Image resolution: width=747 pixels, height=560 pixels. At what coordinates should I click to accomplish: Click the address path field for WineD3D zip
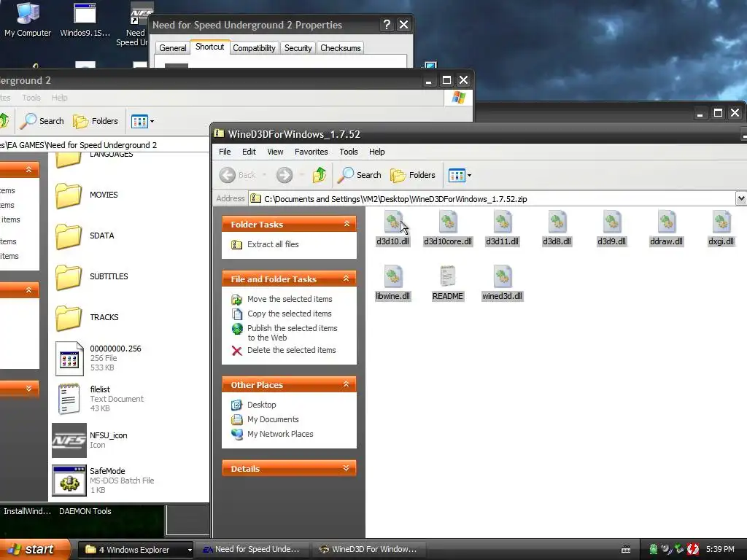click(492, 198)
